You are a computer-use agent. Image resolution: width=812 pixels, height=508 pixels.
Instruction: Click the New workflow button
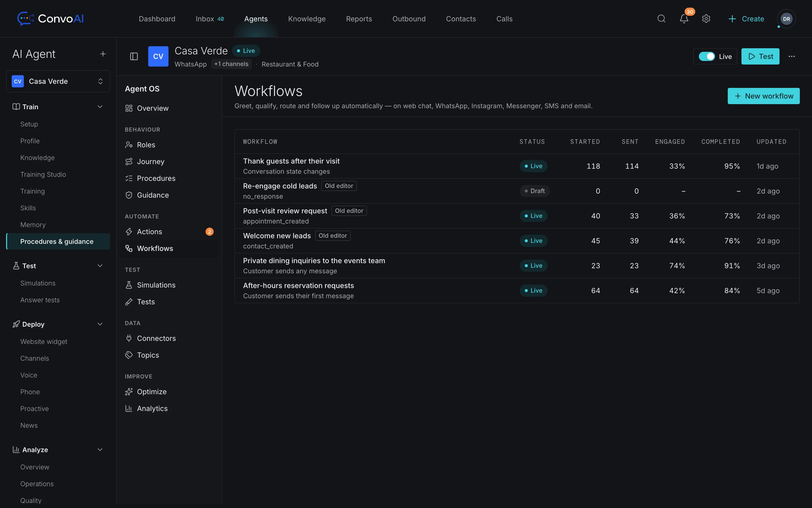[x=763, y=96]
